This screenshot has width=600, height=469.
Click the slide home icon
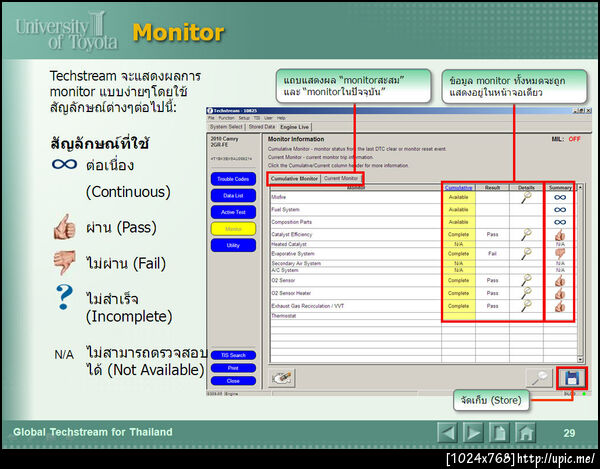[525, 433]
